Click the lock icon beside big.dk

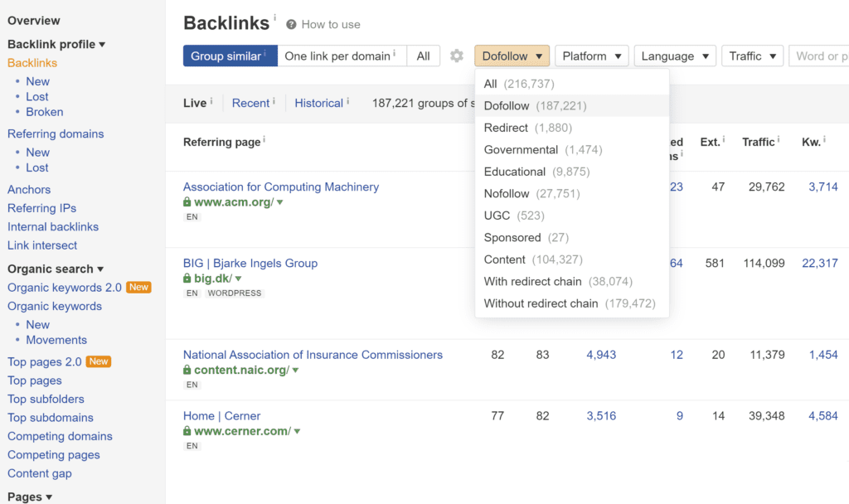187,279
